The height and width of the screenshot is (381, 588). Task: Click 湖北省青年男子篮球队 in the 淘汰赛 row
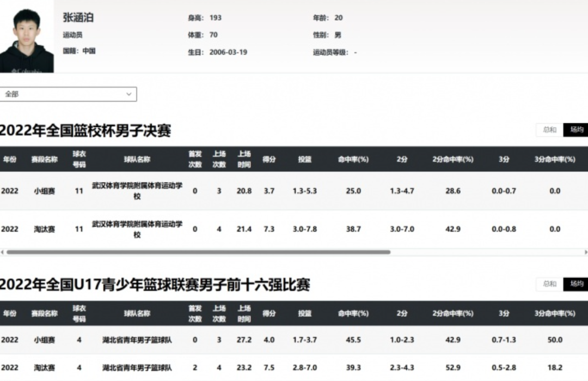(137, 367)
